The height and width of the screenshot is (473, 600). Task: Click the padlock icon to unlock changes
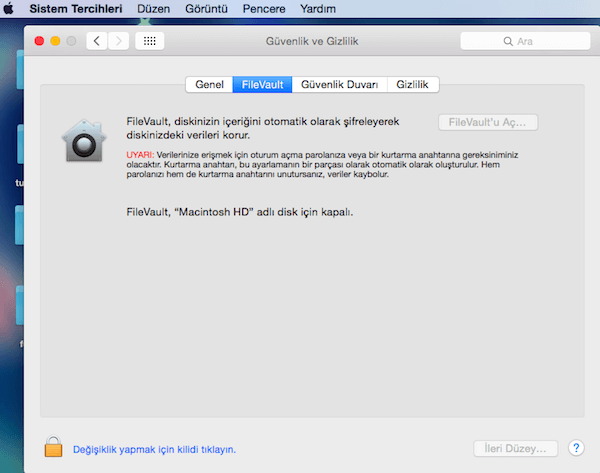coord(53,446)
